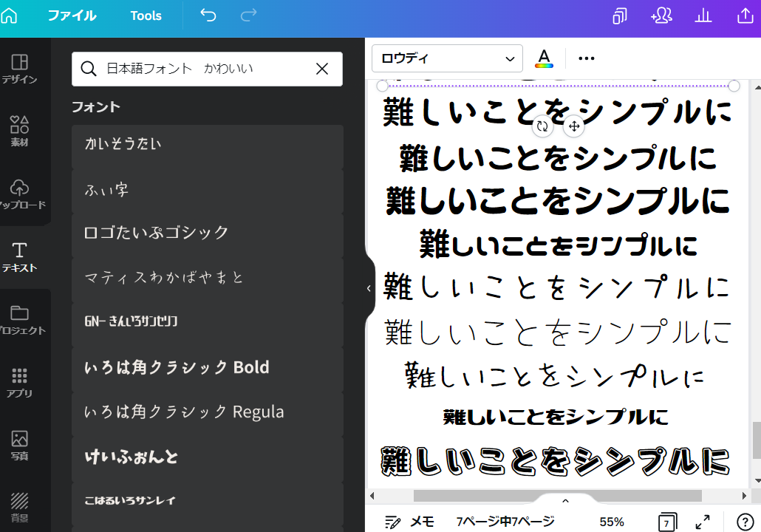The image size is (761, 532).
Task: Open the Tools menu
Action: [146, 16]
